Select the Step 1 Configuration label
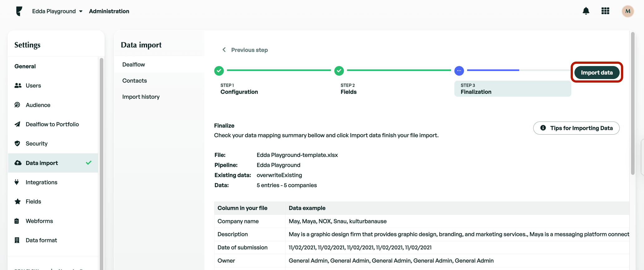The image size is (644, 270). pos(239,89)
